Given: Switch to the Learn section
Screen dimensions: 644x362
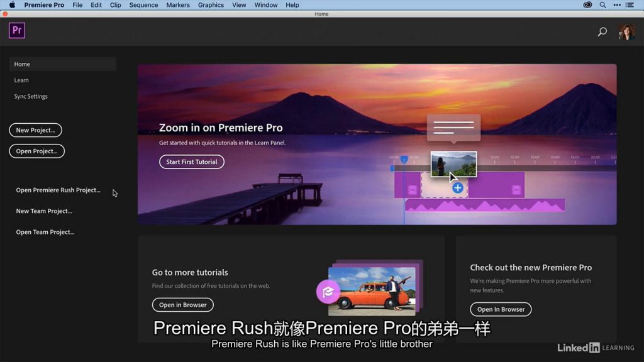Looking at the screenshot, I should pyautogui.click(x=21, y=80).
